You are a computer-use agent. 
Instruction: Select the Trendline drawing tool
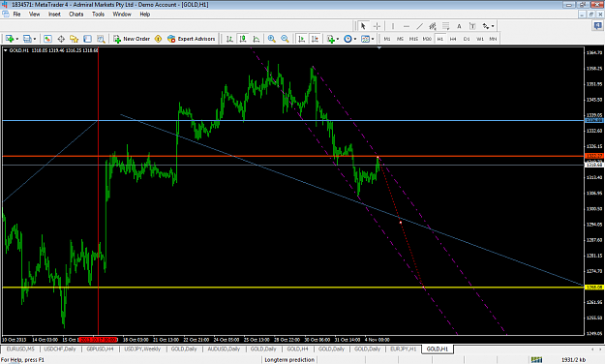pos(419,26)
